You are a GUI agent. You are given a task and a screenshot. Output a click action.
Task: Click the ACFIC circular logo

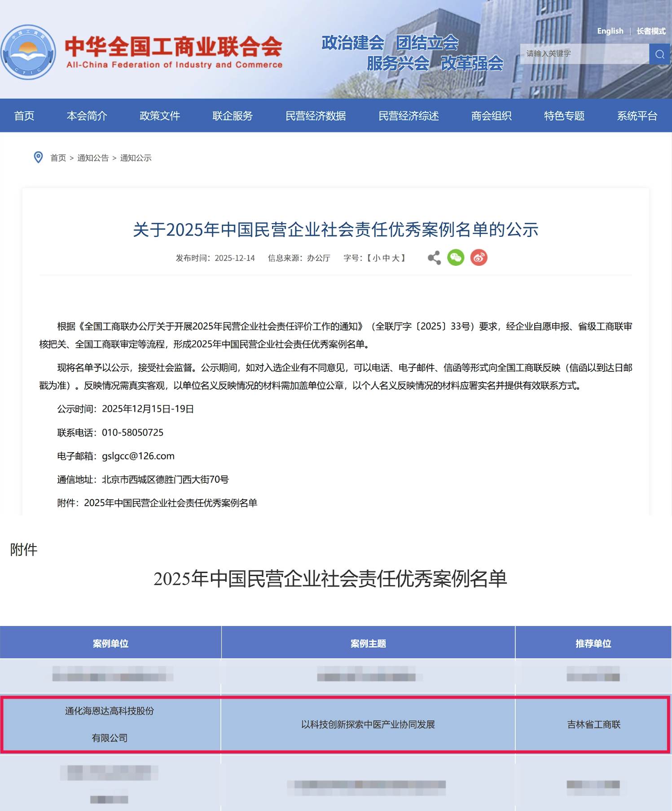28,53
